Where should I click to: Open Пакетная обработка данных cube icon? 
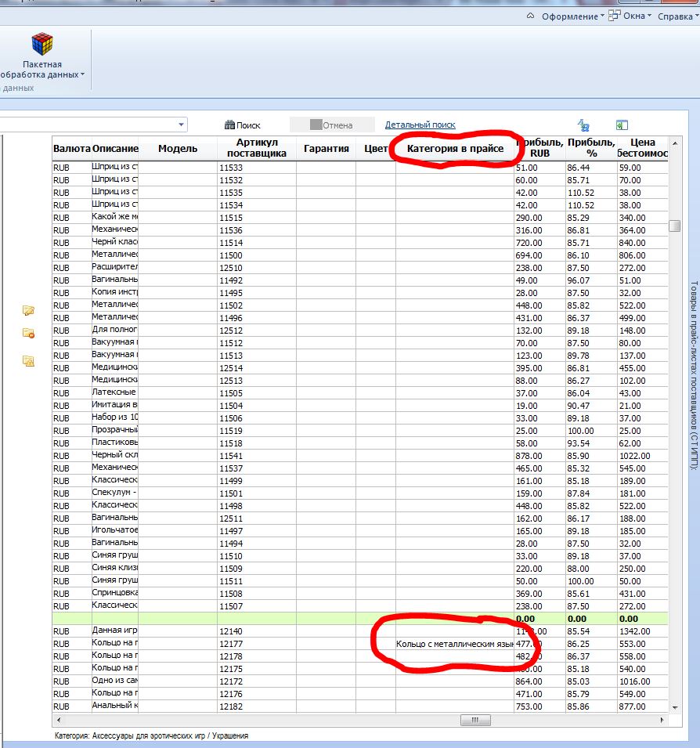point(42,44)
